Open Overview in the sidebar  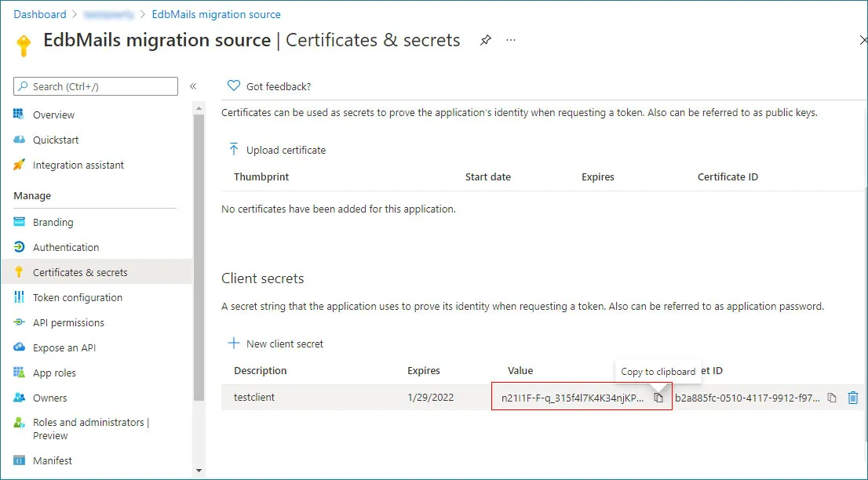point(53,115)
